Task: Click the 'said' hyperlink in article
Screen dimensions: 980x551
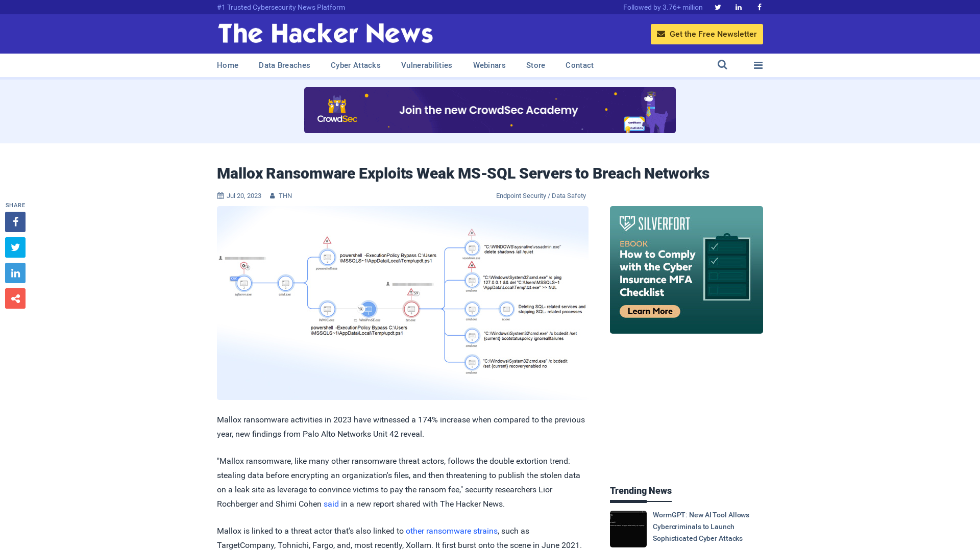Action: [x=330, y=503]
